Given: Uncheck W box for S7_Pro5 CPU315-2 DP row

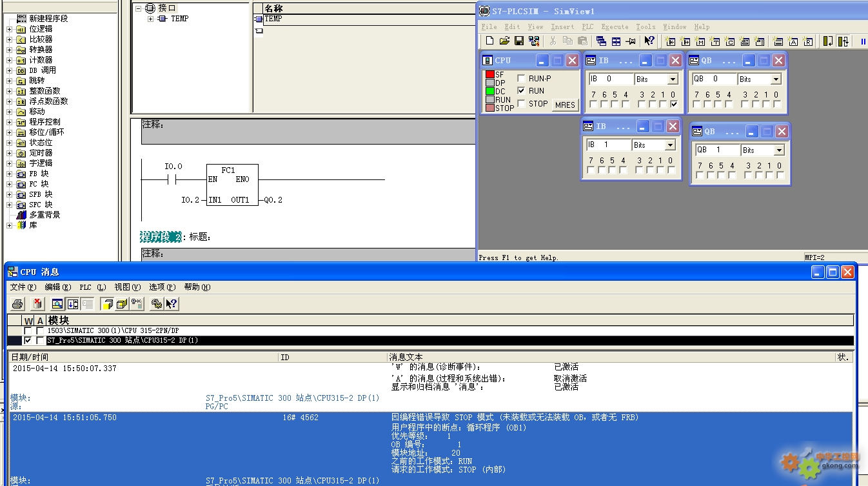Looking at the screenshot, I should [28, 340].
